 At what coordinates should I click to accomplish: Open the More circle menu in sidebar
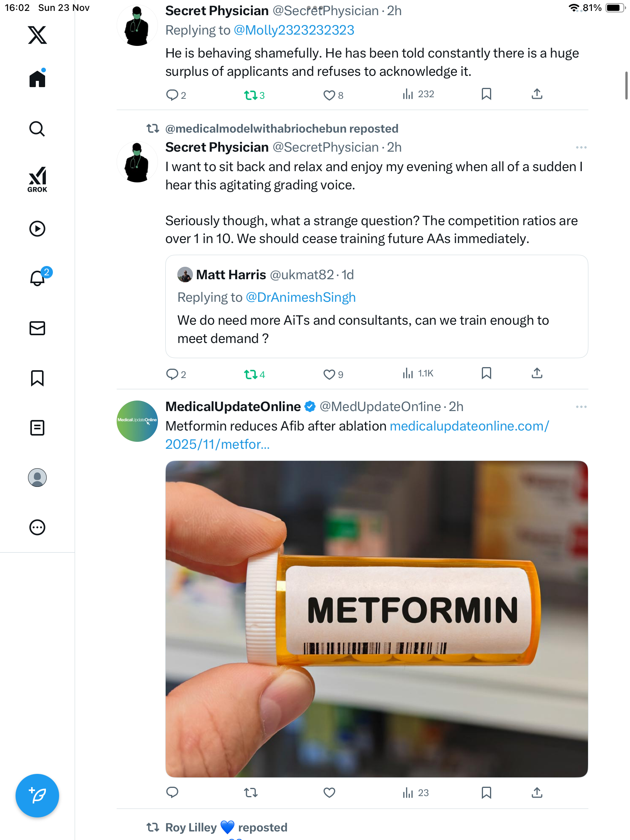click(37, 527)
